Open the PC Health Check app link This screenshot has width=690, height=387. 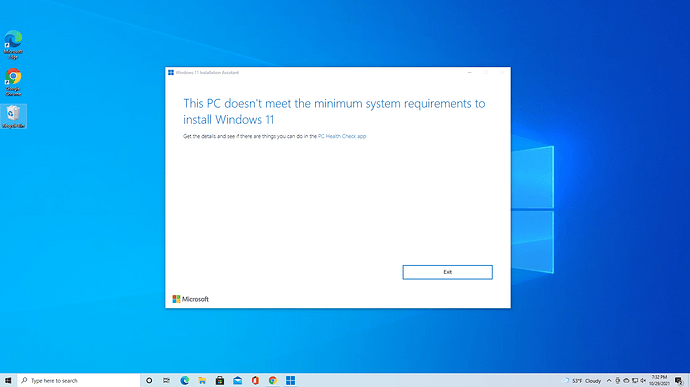tap(342, 136)
